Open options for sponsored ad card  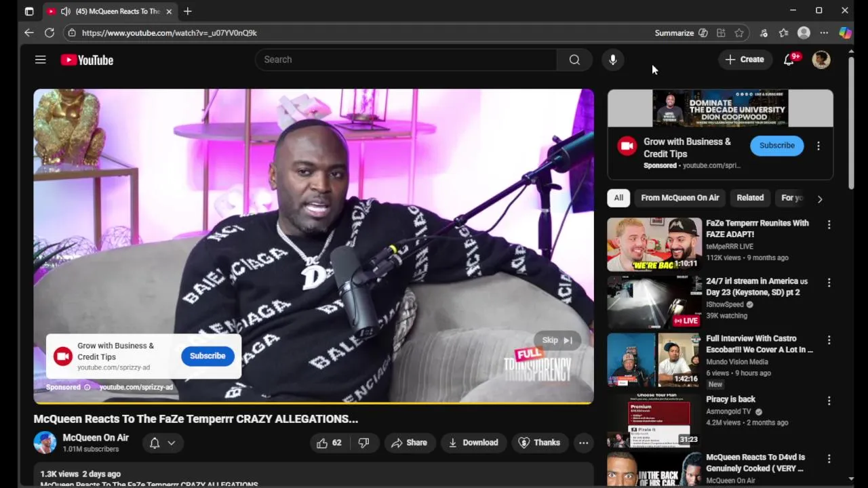click(x=818, y=146)
